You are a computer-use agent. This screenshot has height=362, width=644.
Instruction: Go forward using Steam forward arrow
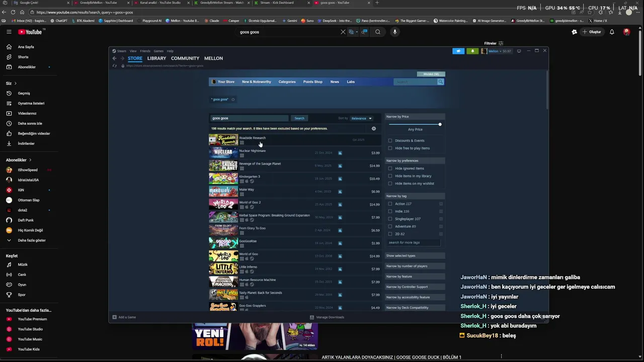[x=122, y=58]
